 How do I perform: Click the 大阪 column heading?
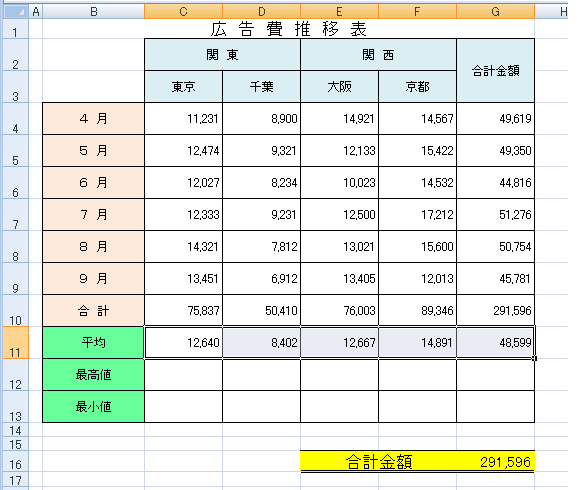coord(339,86)
